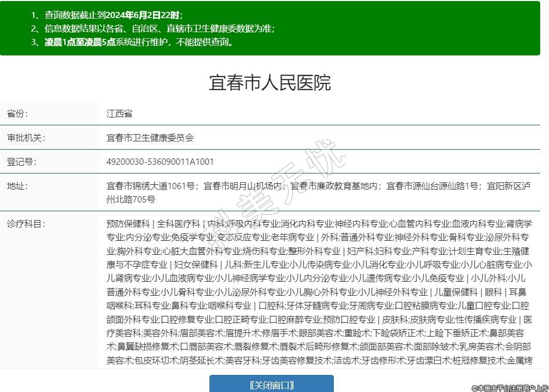Screen dimensions: 549x392
Task: Click the 地址 field label
Action: tap(17, 186)
